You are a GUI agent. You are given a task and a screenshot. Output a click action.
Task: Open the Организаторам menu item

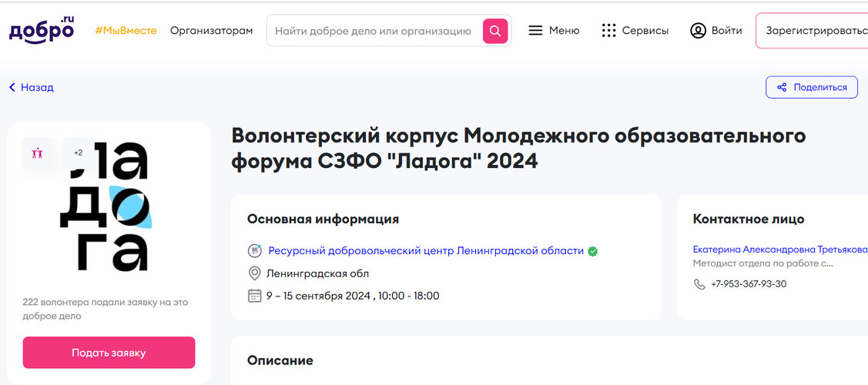click(211, 31)
